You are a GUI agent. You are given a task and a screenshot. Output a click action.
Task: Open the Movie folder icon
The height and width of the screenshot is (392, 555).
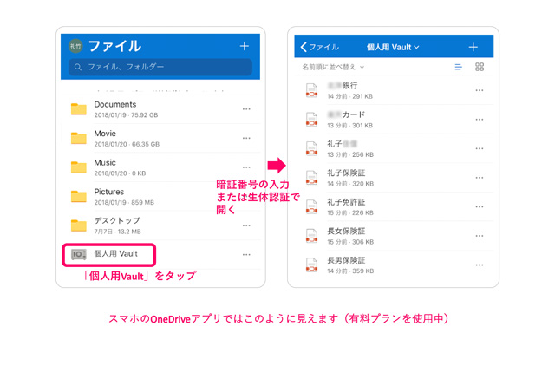click(79, 138)
